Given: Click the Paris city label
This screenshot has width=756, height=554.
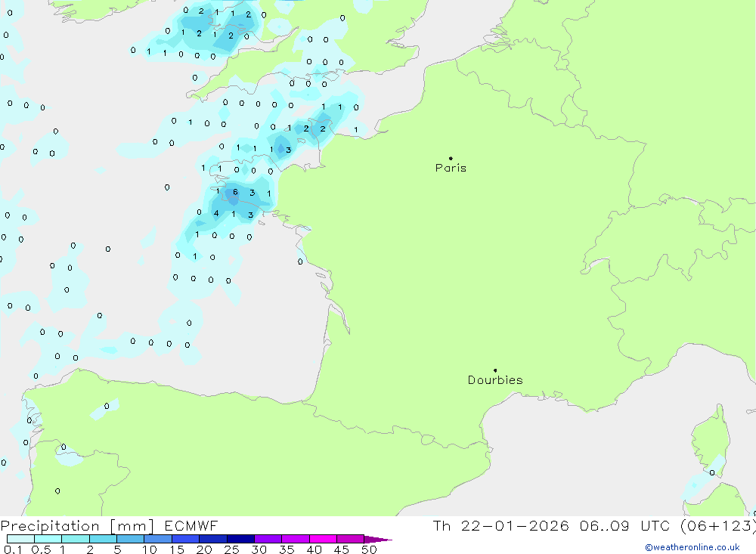Looking at the screenshot, I should [x=451, y=168].
